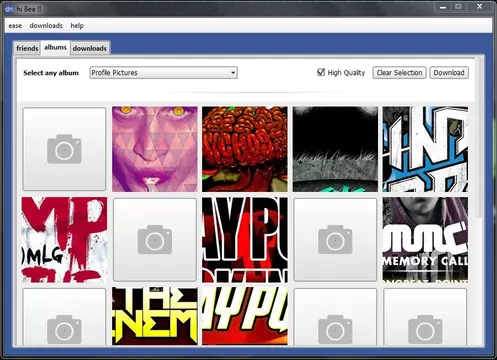Open the downloads menu in the menu bar

tap(46, 26)
